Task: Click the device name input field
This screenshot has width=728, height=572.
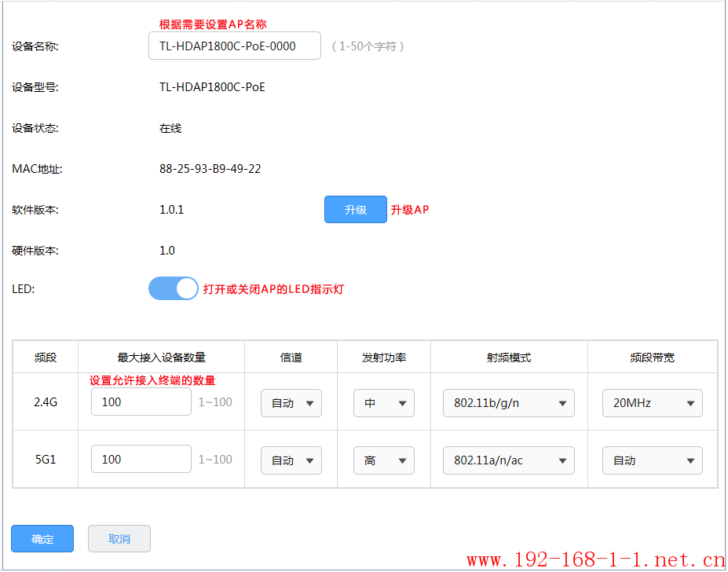Action: tap(235, 46)
